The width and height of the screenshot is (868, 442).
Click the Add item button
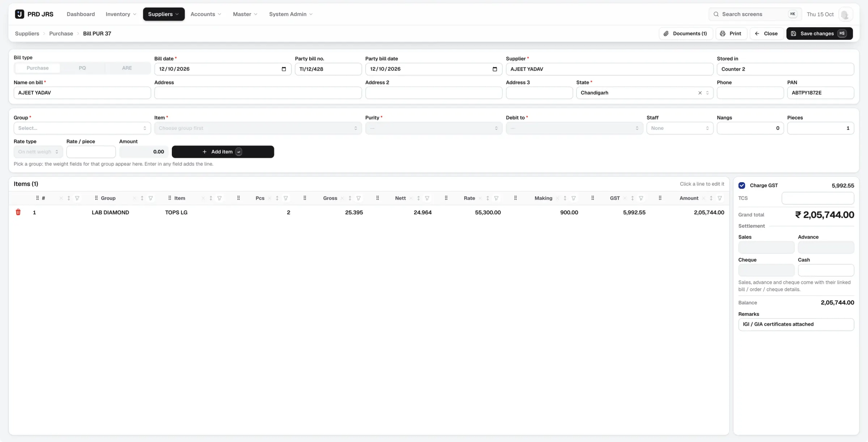coord(223,152)
